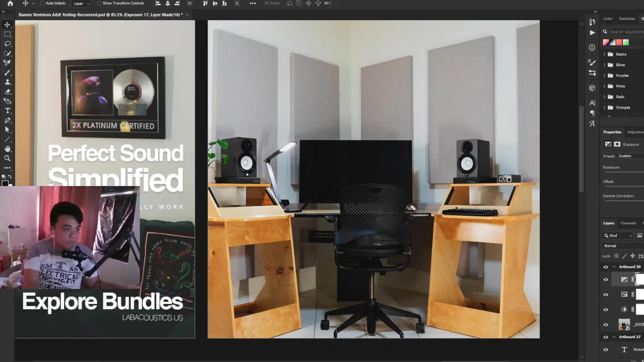Screen dimensions: 644x362
Task: Select the Rectangular Marquee tool
Action: point(8,34)
